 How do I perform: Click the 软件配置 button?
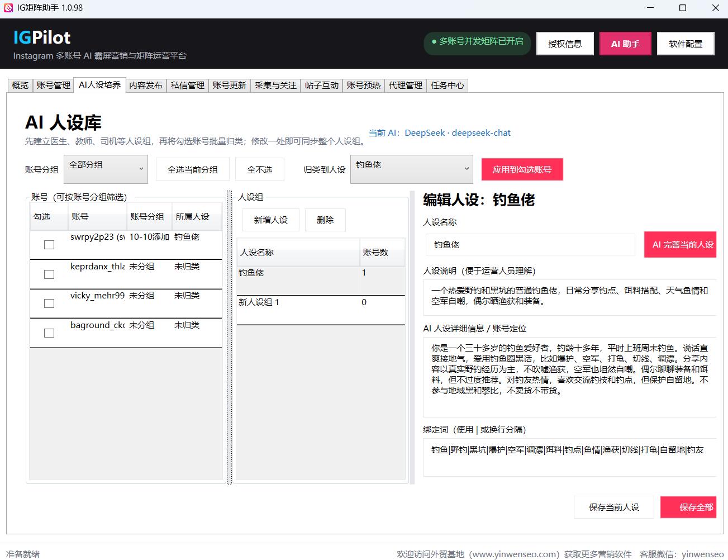tap(686, 44)
